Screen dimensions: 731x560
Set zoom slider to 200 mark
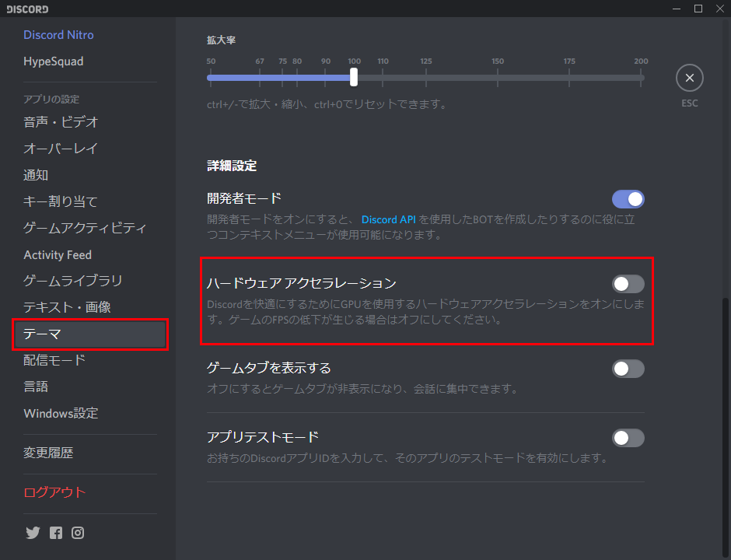[x=642, y=78]
